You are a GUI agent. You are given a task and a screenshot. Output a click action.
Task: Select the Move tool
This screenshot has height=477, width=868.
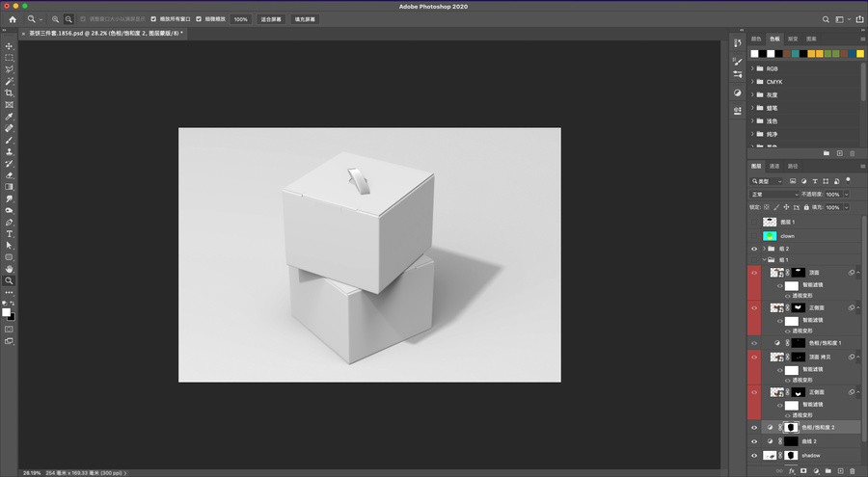(x=9, y=46)
